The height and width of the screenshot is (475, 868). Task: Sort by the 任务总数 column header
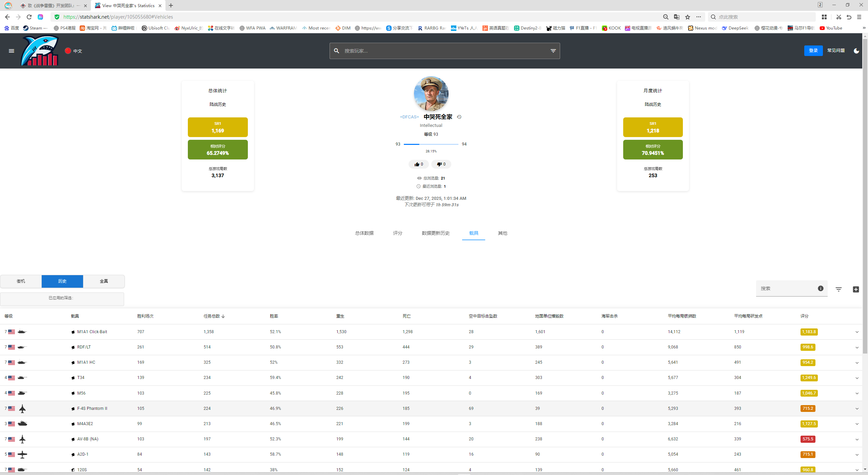(x=212, y=316)
